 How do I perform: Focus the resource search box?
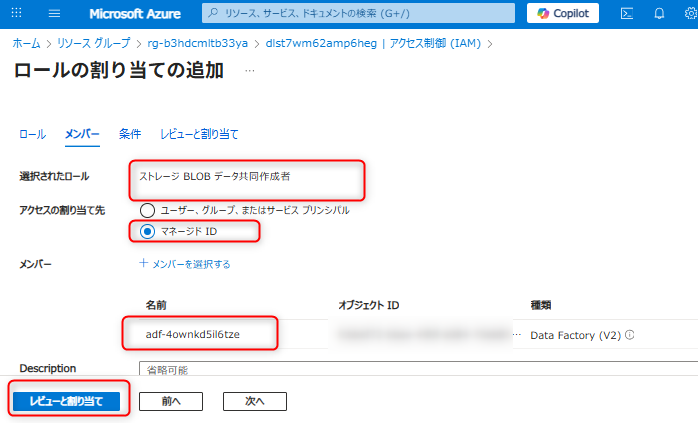pos(358,13)
